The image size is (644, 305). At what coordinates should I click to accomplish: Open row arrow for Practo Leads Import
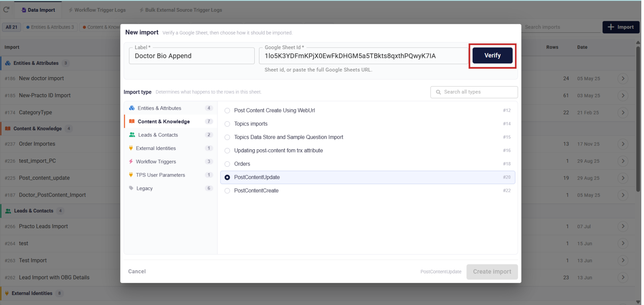623,226
